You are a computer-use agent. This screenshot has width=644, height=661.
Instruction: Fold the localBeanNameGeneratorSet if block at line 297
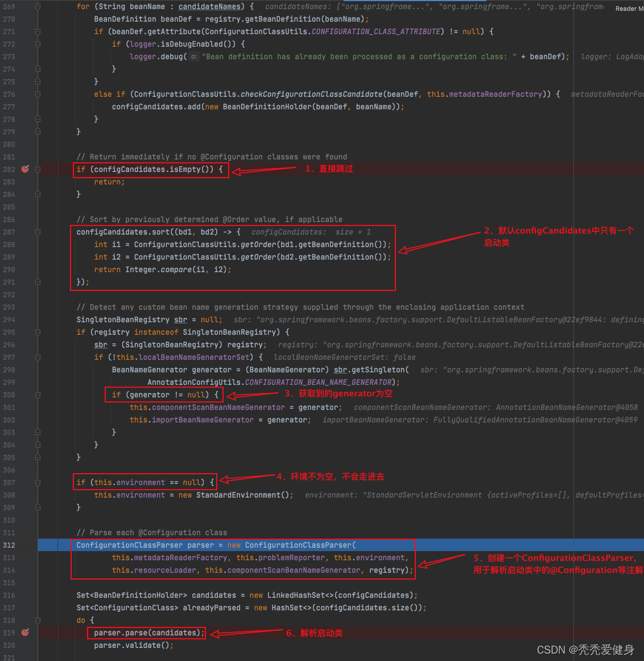38,357
